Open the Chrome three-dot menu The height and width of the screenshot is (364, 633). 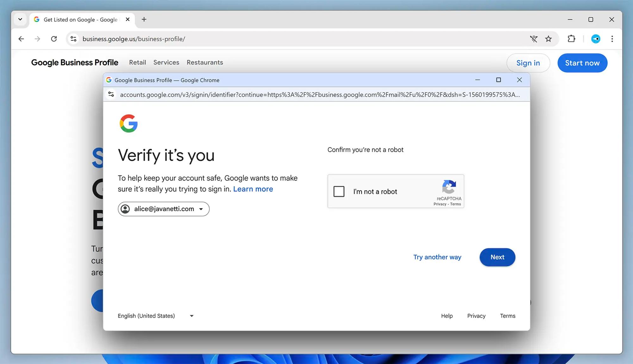612,39
